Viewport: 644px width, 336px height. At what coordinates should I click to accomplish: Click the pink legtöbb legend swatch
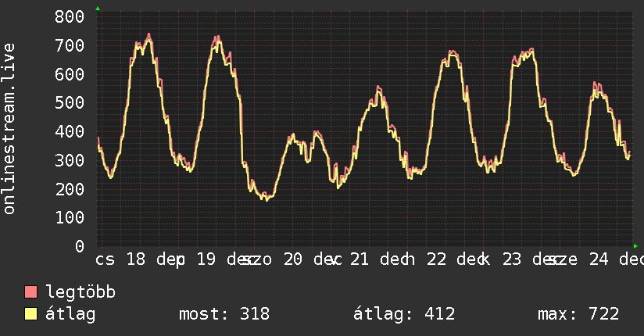tap(30, 292)
